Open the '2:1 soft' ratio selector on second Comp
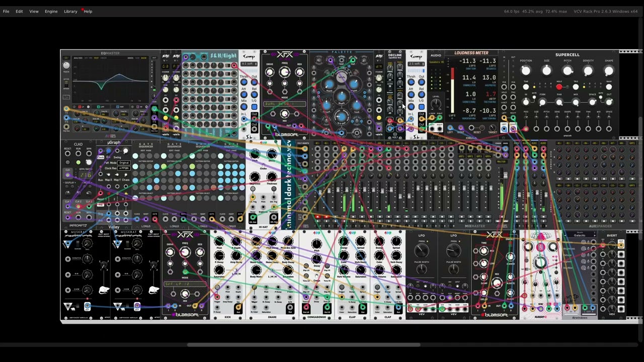This screenshot has height=362, width=644. pyautogui.click(x=416, y=64)
